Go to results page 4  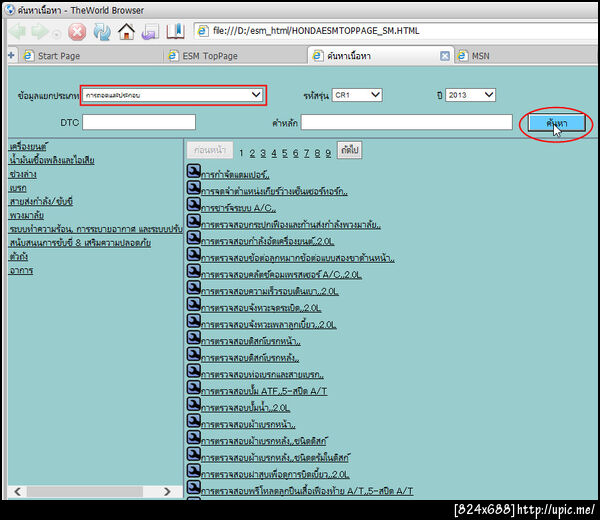click(274, 153)
